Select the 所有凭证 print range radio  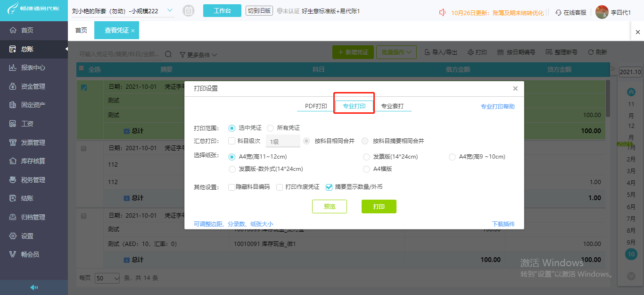point(270,128)
